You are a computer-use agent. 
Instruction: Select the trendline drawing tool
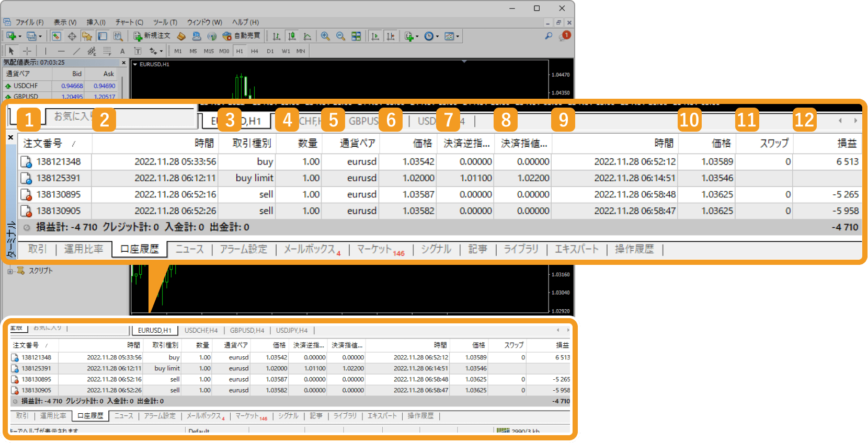point(77,51)
